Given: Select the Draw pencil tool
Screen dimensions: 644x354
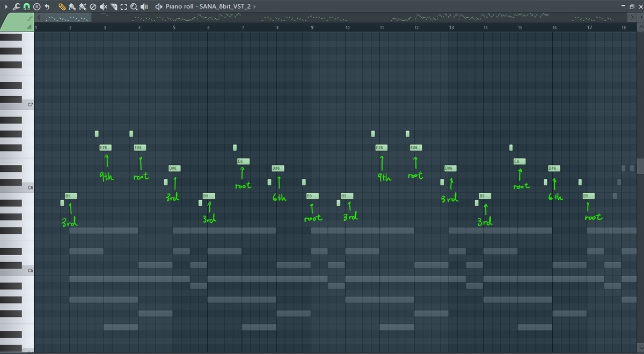Looking at the screenshot, I should (x=62, y=6).
